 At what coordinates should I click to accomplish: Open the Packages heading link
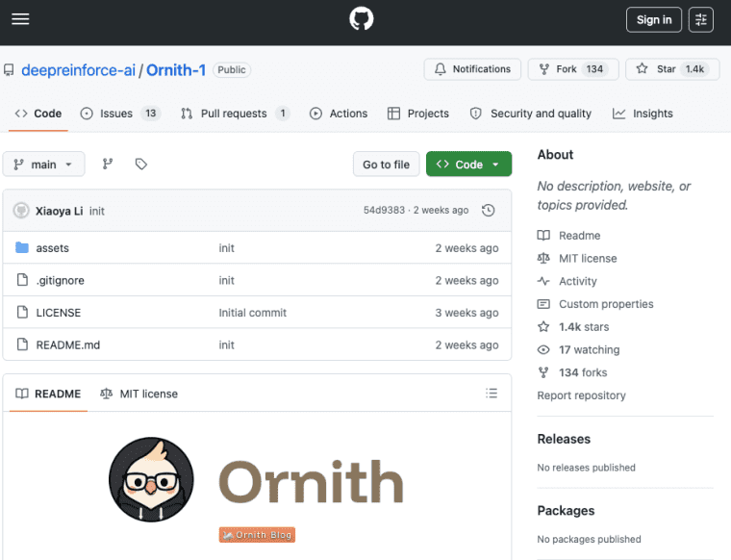pyautogui.click(x=566, y=511)
